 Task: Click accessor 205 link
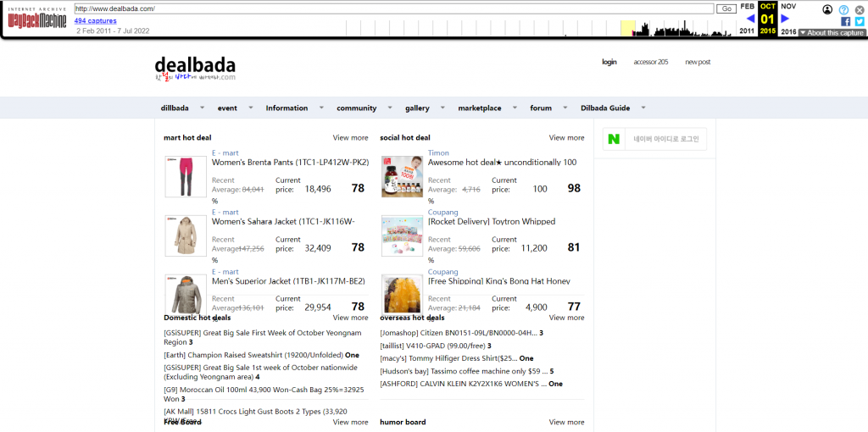tap(651, 62)
